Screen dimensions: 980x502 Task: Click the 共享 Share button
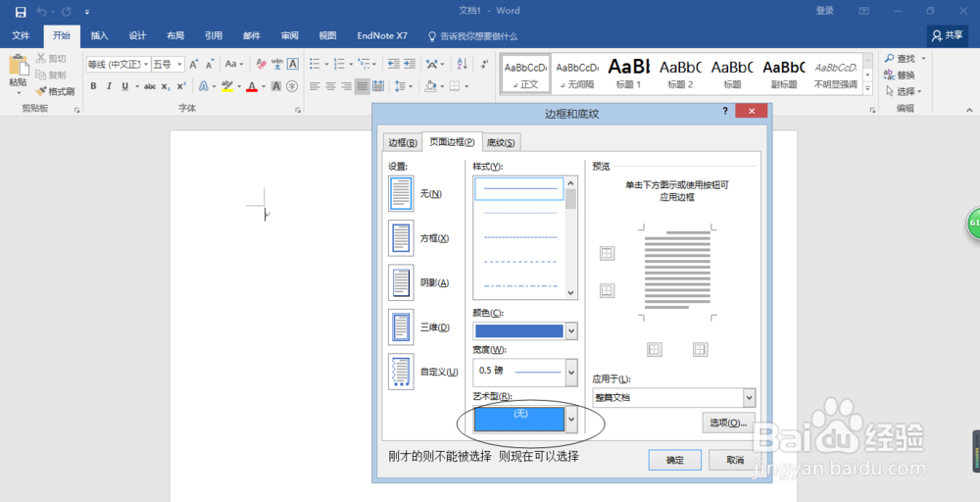tap(948, 35)
